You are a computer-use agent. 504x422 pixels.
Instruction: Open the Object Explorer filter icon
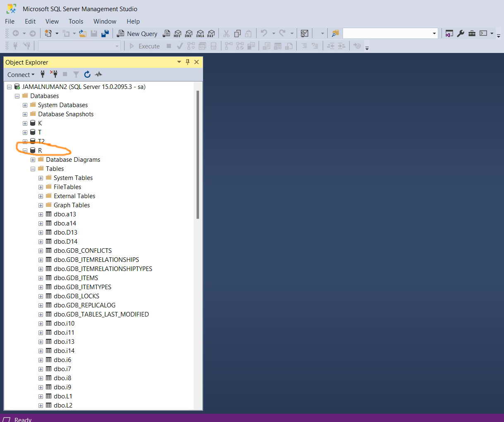coord(76,74)
